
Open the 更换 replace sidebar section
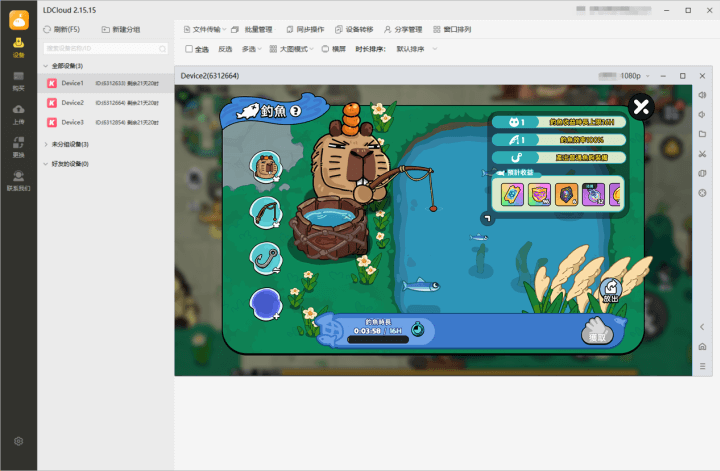point(18,147)
